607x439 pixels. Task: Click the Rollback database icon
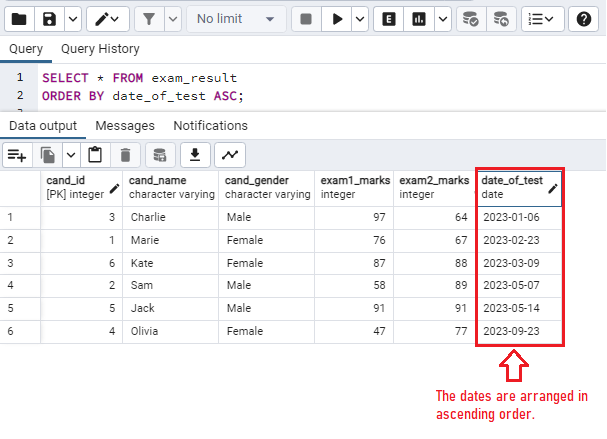coord(501,19)
